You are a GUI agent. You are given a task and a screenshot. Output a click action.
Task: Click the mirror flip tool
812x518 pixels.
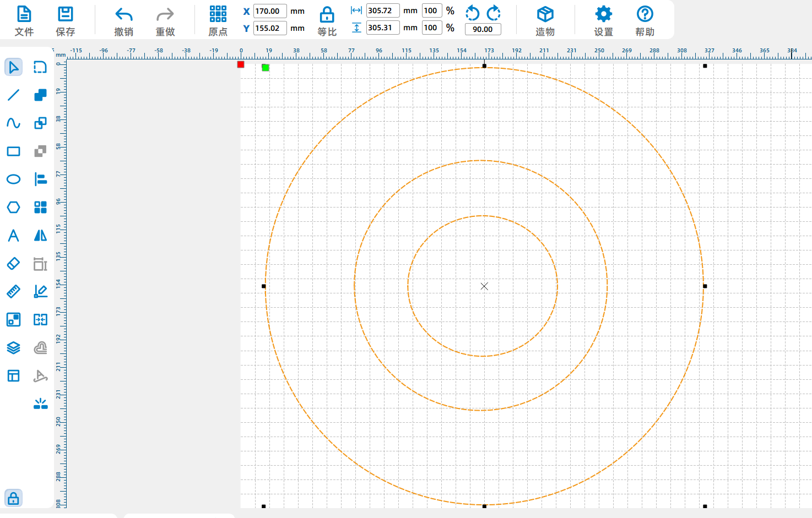tap(40, 236)
